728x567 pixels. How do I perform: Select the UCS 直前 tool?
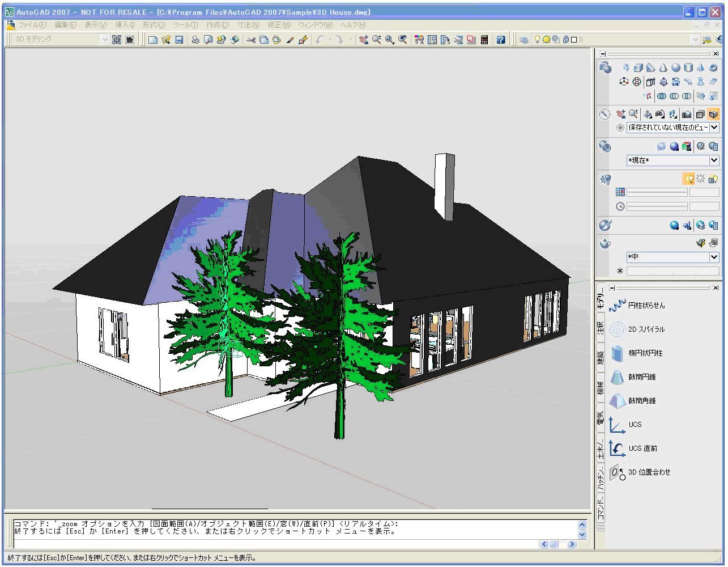pyautogui.click(x=642, y=448)
